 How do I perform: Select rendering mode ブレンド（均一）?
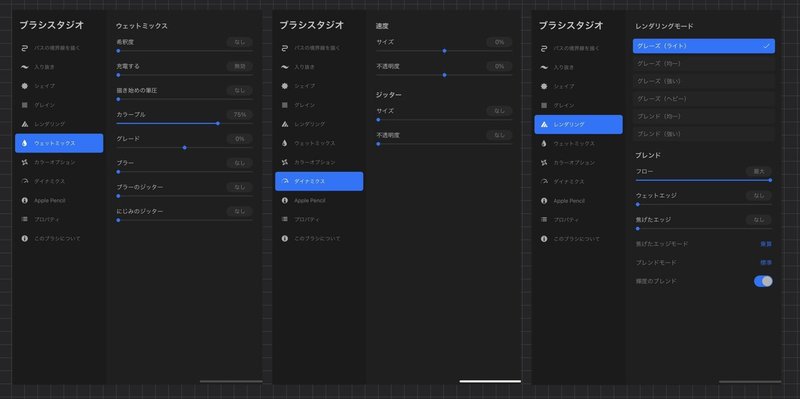coord(704,116)
